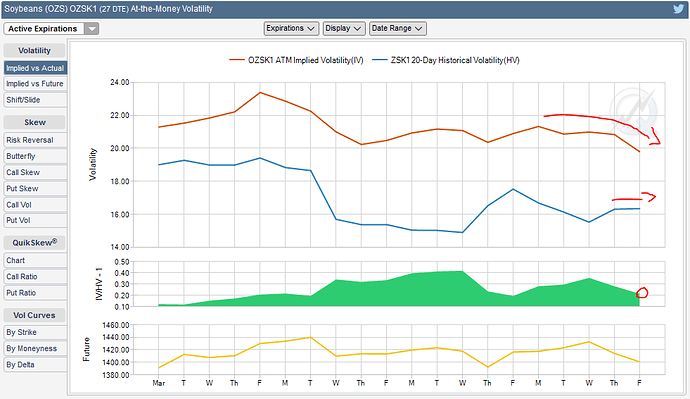The width and height of the screenshot is (690, 399).
Task: Open the QuikSkew Chart option
Action: pyautogui.click(x=35, y=260)
